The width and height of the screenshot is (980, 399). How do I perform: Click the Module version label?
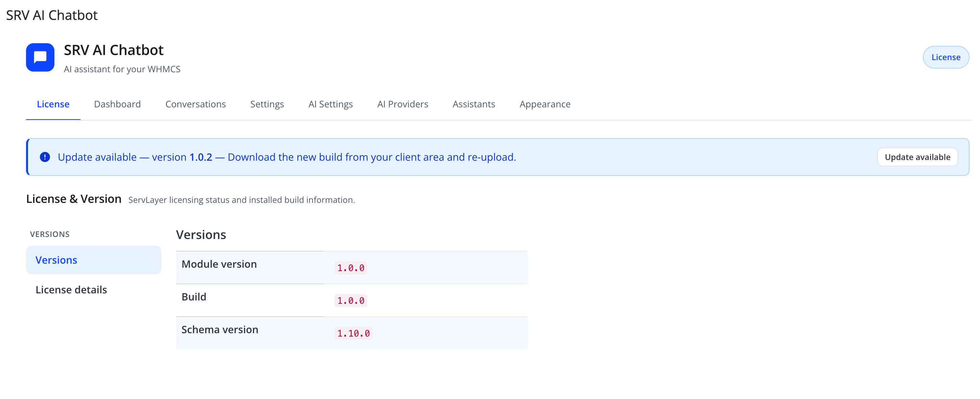click(x=219, y=264)
